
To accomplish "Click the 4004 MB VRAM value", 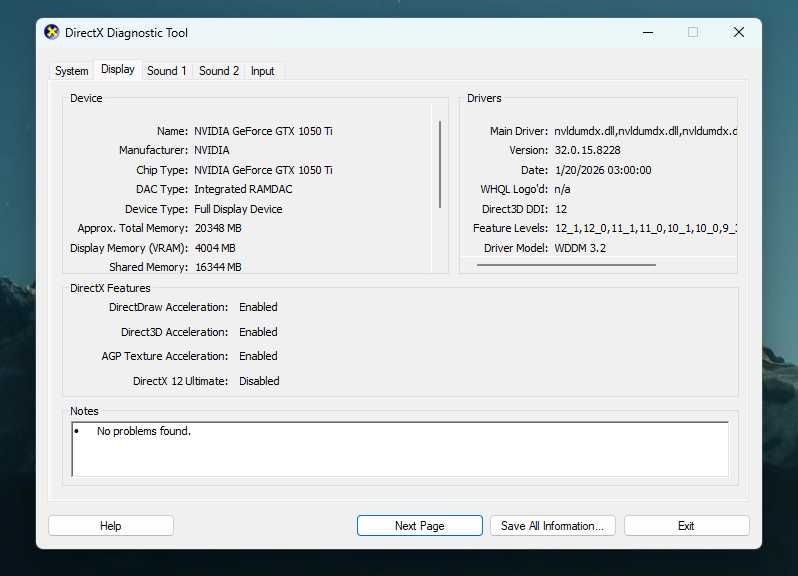I will pos(215,248).
